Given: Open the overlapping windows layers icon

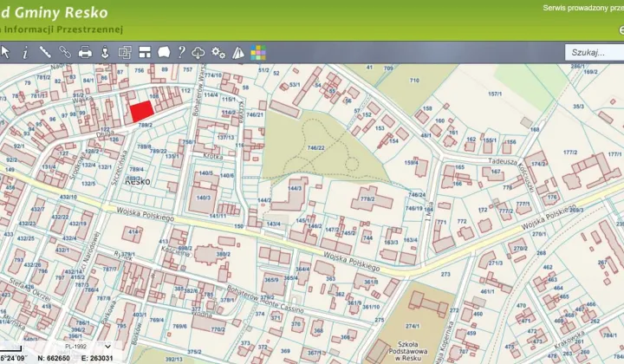Looking at the screenshot, I should pos(124,53).
